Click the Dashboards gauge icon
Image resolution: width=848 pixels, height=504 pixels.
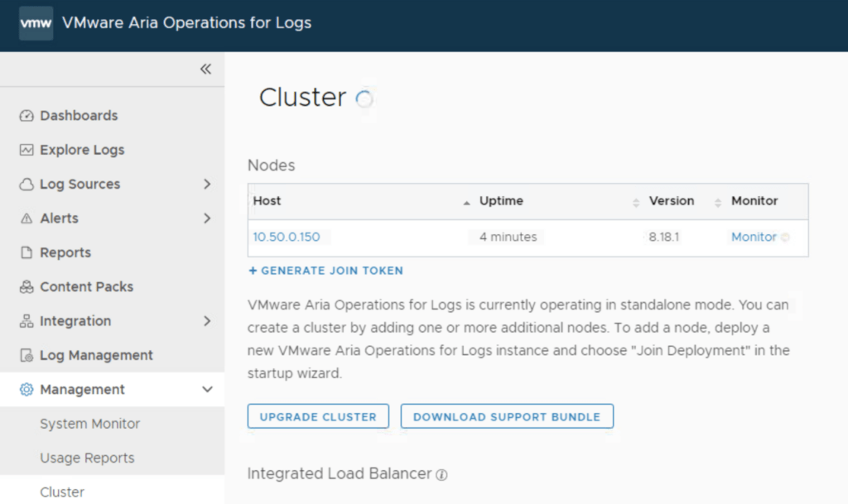pos(26,116)
